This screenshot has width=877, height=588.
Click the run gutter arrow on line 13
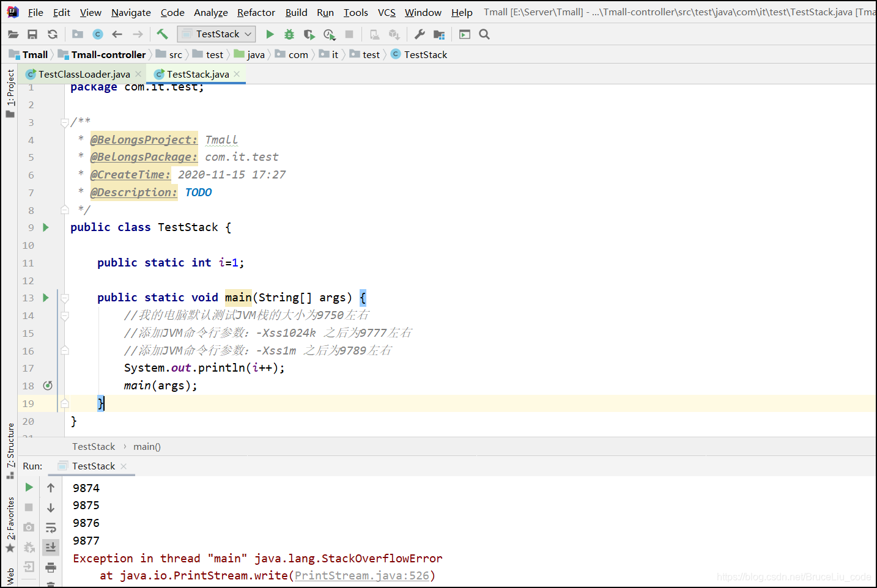[45, 298]
